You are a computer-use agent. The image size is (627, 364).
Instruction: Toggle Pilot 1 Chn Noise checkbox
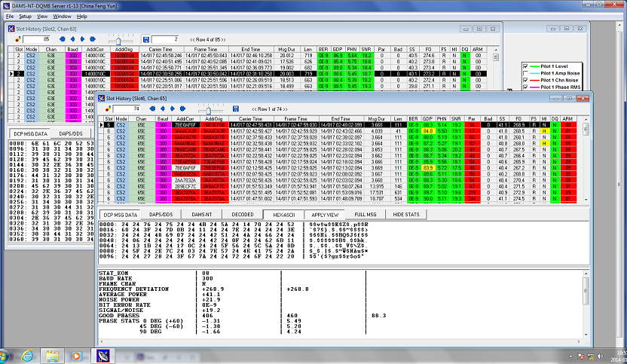[525, 81]
